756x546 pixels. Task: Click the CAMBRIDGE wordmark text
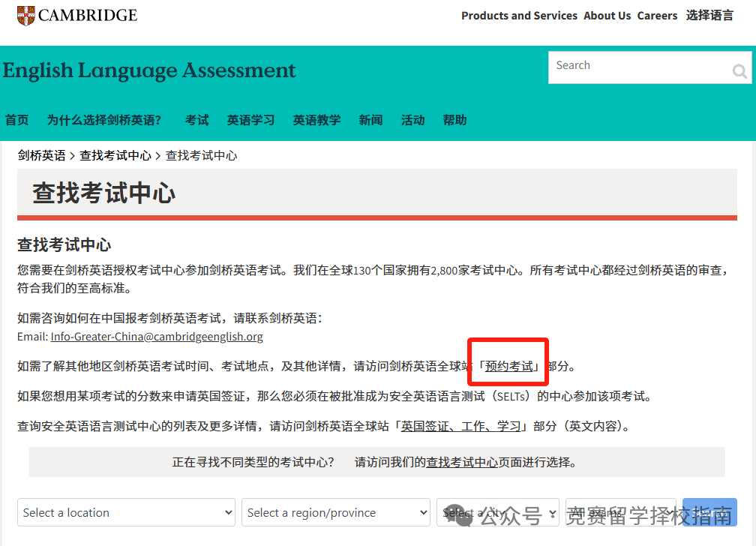pyautogui.click(x=88, y=16)
